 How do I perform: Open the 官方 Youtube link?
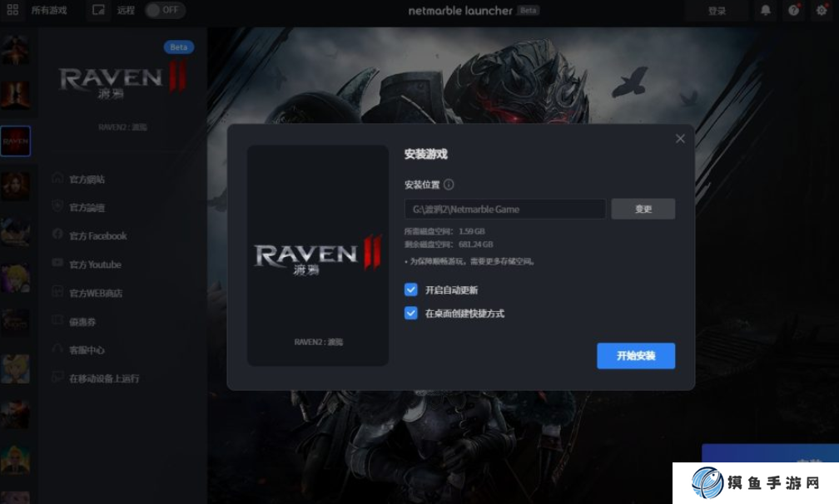click(x=95, y=264)
